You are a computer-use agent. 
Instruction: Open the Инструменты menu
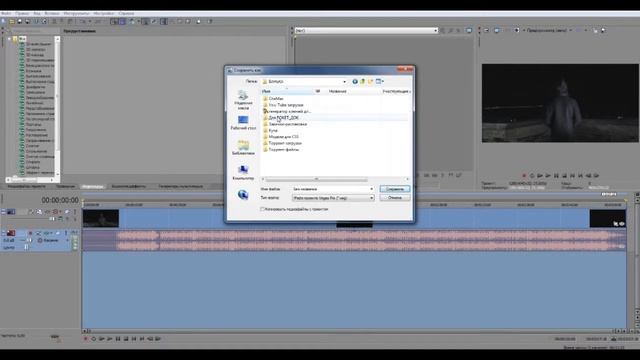click(76, 13)
